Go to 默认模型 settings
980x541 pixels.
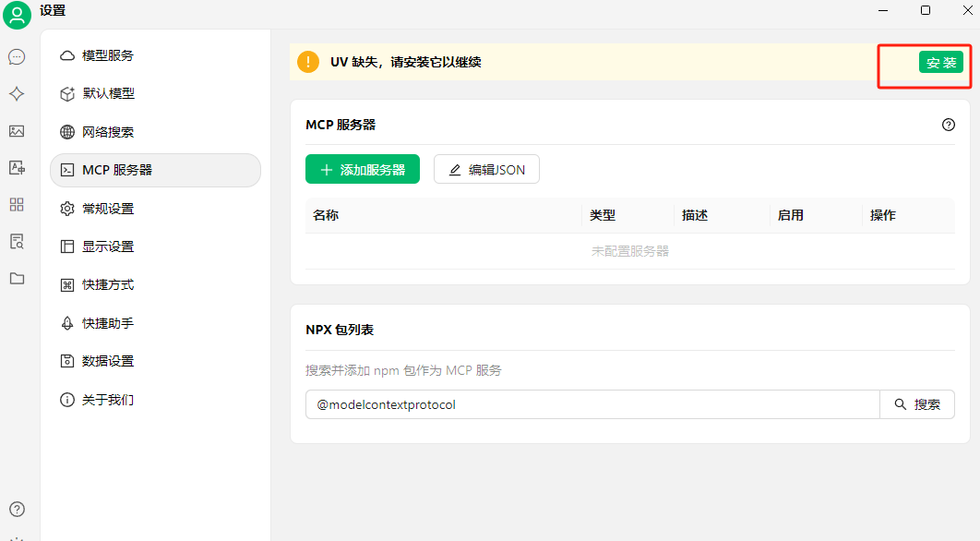pos(108,93)
